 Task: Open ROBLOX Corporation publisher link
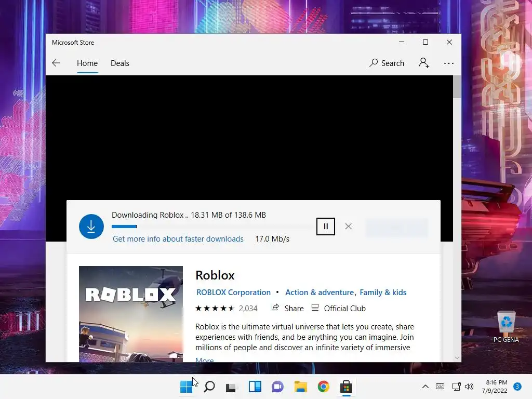[233, 292]
